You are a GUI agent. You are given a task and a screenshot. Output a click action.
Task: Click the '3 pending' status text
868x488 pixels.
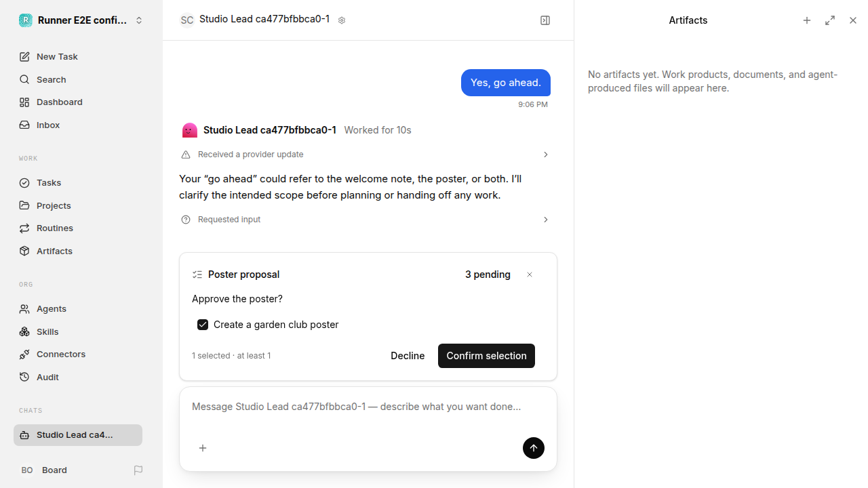488,274
